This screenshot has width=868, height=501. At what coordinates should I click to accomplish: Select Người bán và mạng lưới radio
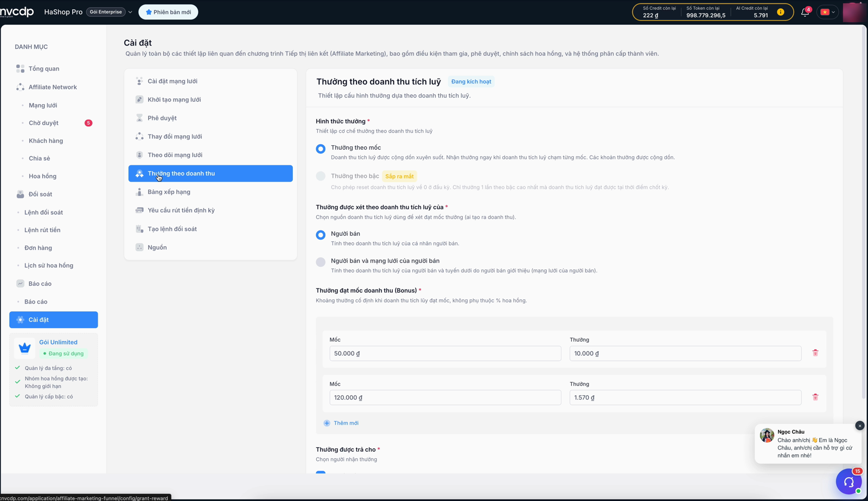[x=321, y=262]
